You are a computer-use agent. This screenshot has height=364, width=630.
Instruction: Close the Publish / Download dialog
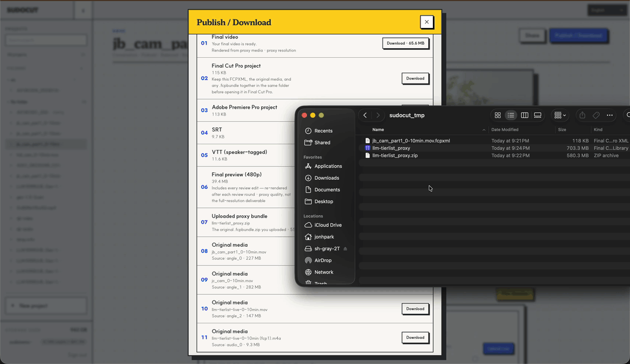(x=427, y=22)
